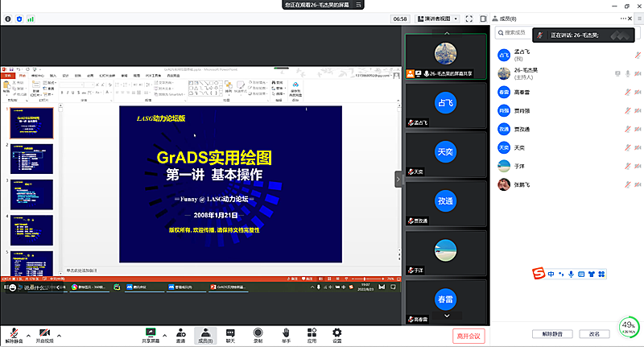Click the meeting info icon at top left
This screenshot has width=644, height=347.
pyautogui.click(x=8, y=19)
